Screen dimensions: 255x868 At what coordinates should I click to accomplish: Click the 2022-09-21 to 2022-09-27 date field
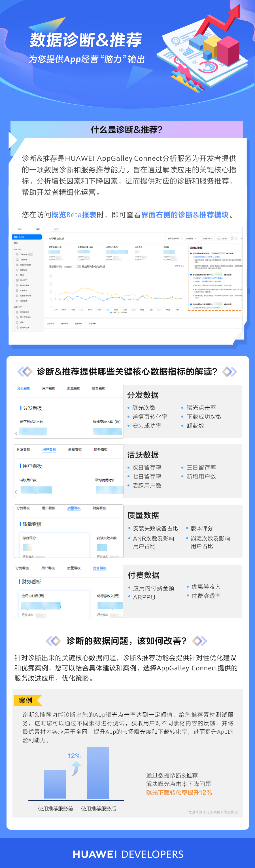click(x=218, y=239)
